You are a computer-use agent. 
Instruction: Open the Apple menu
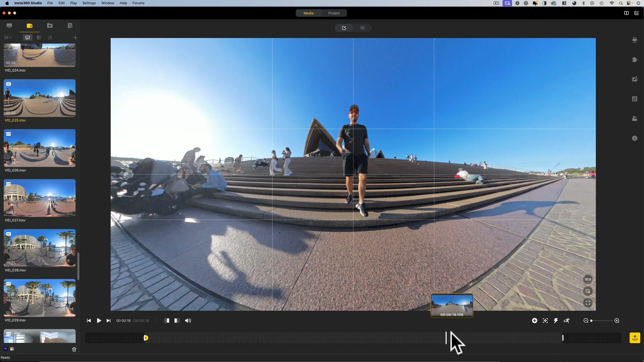pos(7,3)
